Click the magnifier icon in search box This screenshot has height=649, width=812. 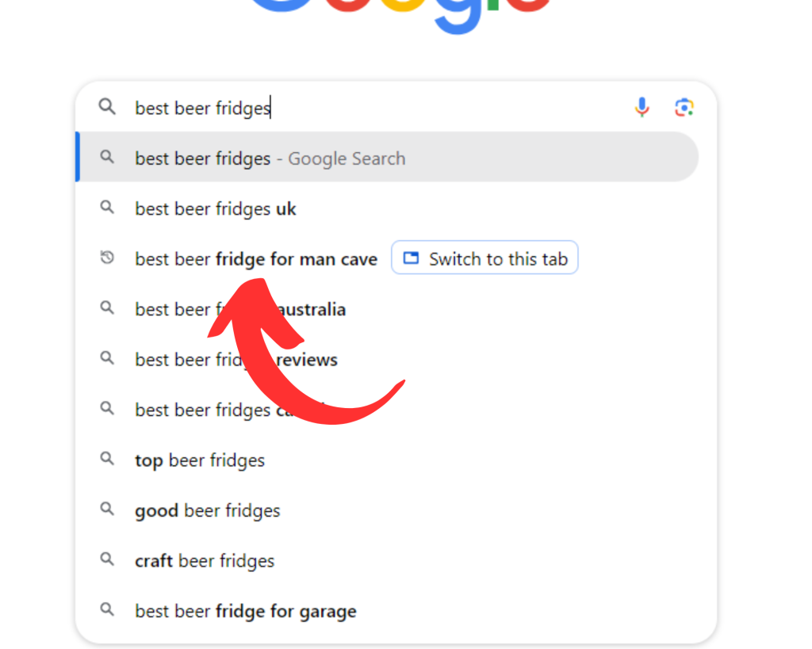pos(107,107)
